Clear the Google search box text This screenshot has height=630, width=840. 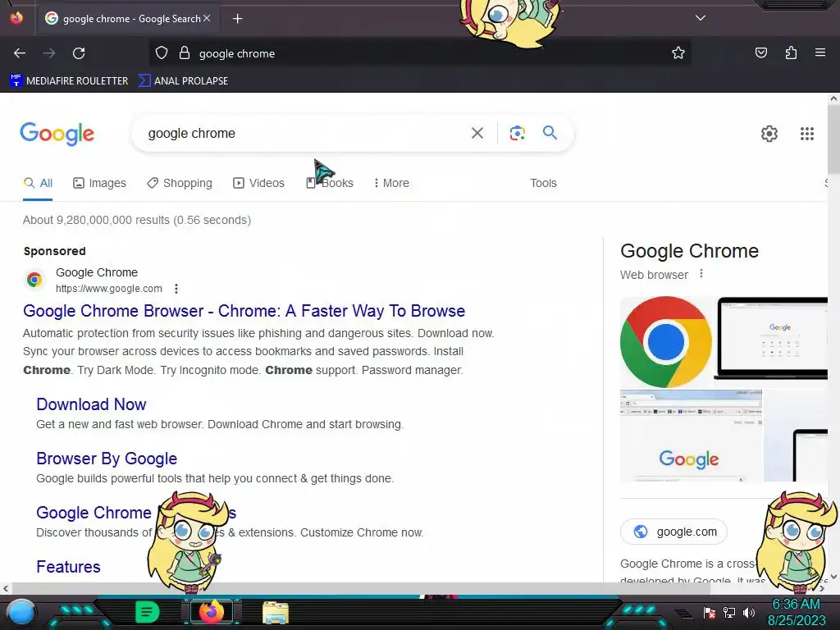click(x=477, y=133)
